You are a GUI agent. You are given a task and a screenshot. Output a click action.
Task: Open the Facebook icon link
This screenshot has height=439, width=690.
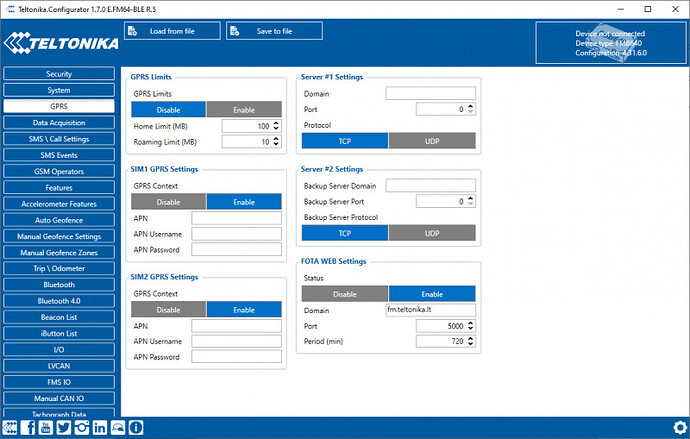click(x=28, y=427)
